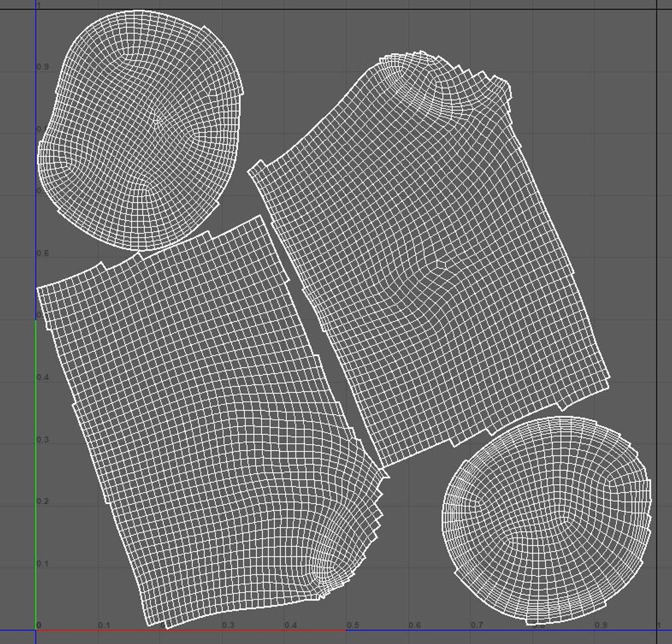Click the 0.2 label on the vertical V axis

[x=42, y=501]
